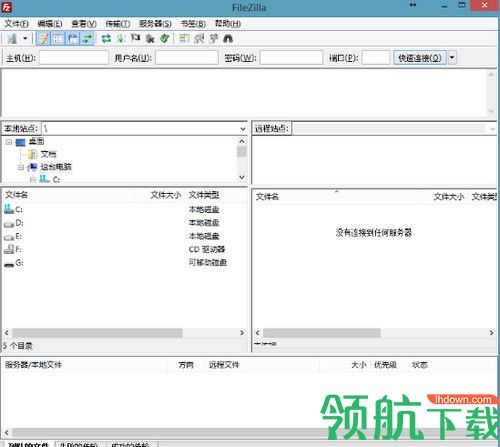This screenshot has height=447, width=500.
Task: Open the 本地站点 path dropdown
Action: (243, 129)
